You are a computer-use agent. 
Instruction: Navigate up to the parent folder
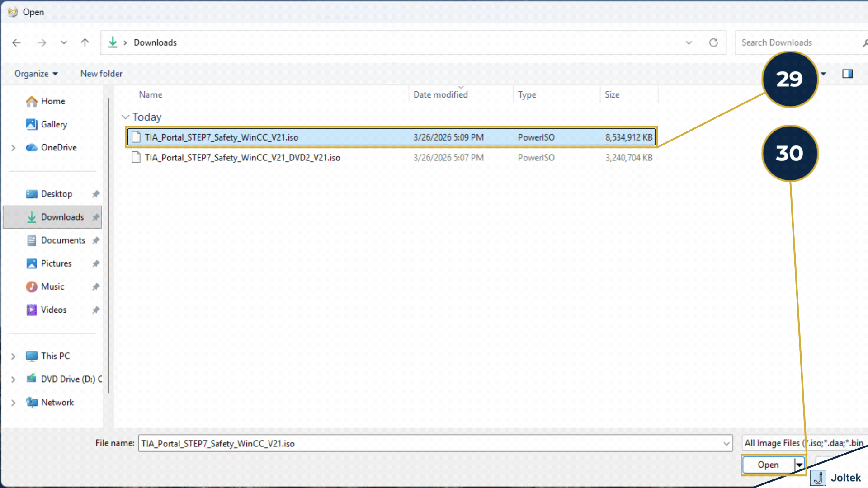point(85,42)
